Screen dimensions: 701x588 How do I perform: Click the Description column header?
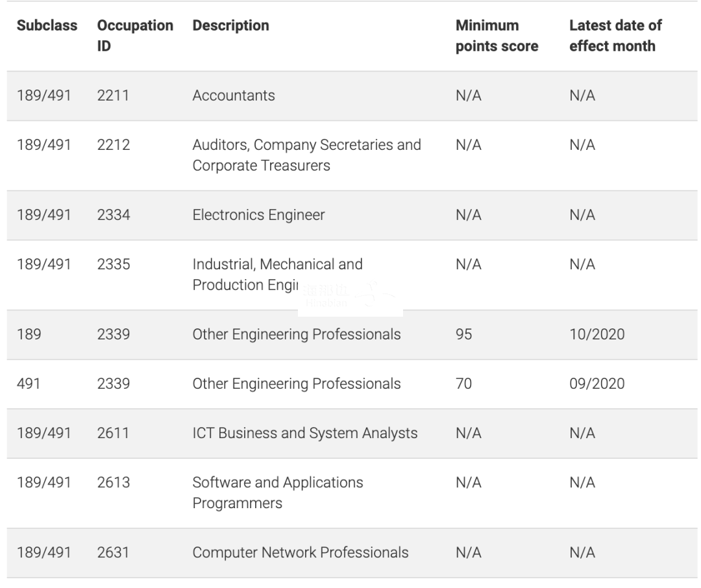(230, 26)
